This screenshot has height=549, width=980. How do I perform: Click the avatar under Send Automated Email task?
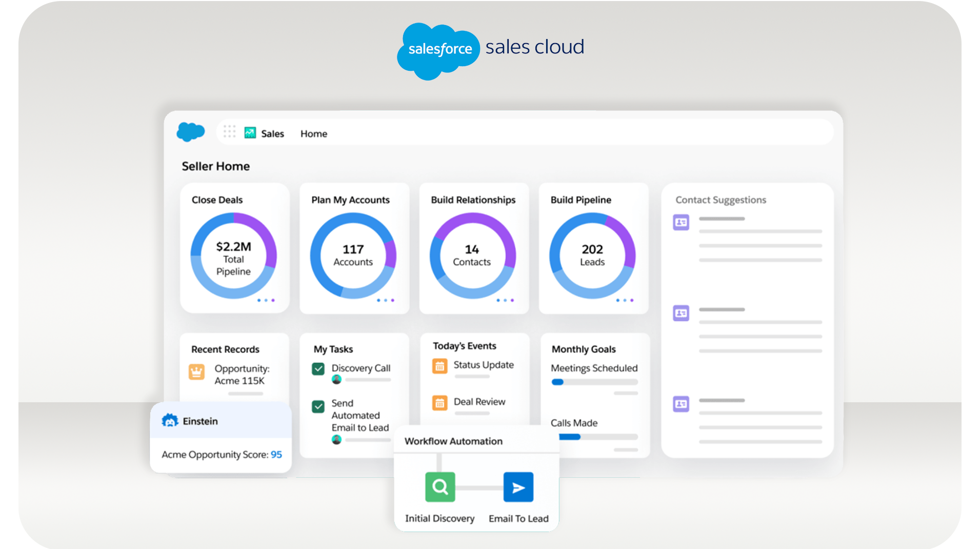[x=336, y=440]
